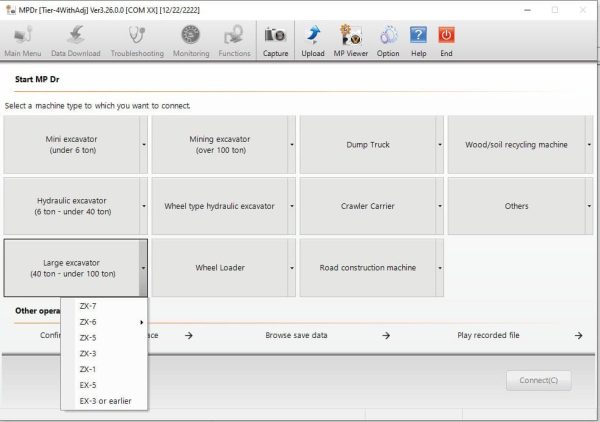Click arrow beside the Config interface link

[189, 336]
